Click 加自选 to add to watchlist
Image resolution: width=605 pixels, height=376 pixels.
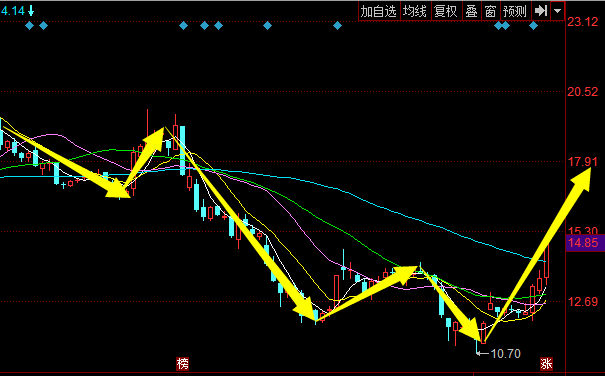coord(379,11)
